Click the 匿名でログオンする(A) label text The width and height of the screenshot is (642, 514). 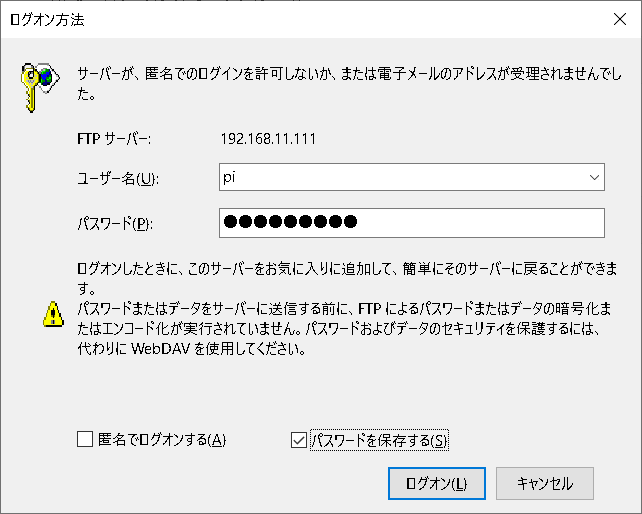coord(162,439)
